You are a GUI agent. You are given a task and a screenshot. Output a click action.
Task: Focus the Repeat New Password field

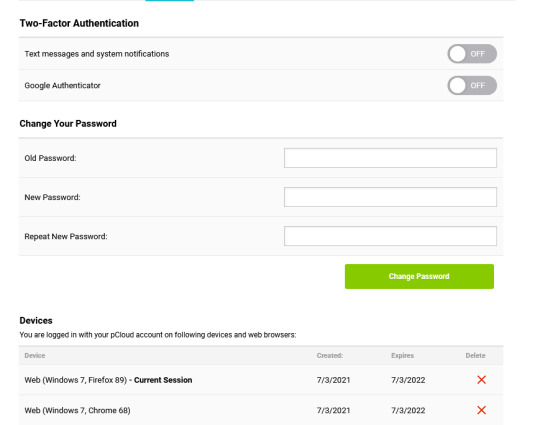point(390,236)
